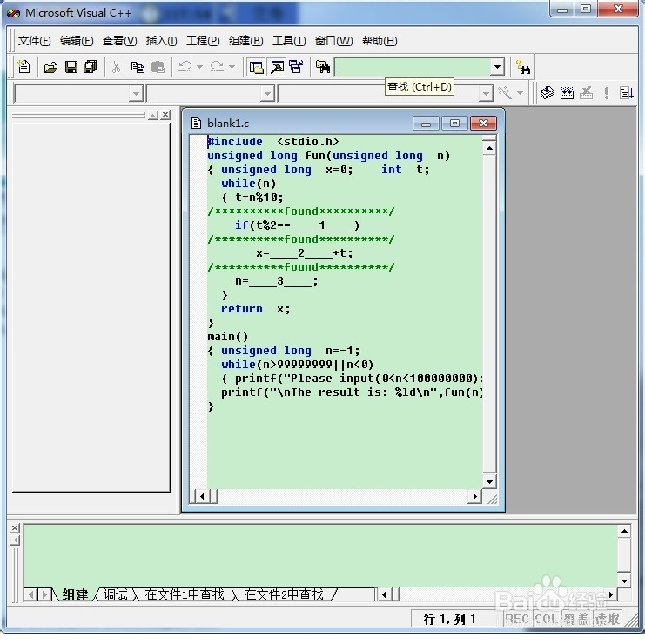The width and height of the screenshot is (645, 644).
Task: Click the output tabs scroll-right arrow
Action: click(44, 594)
